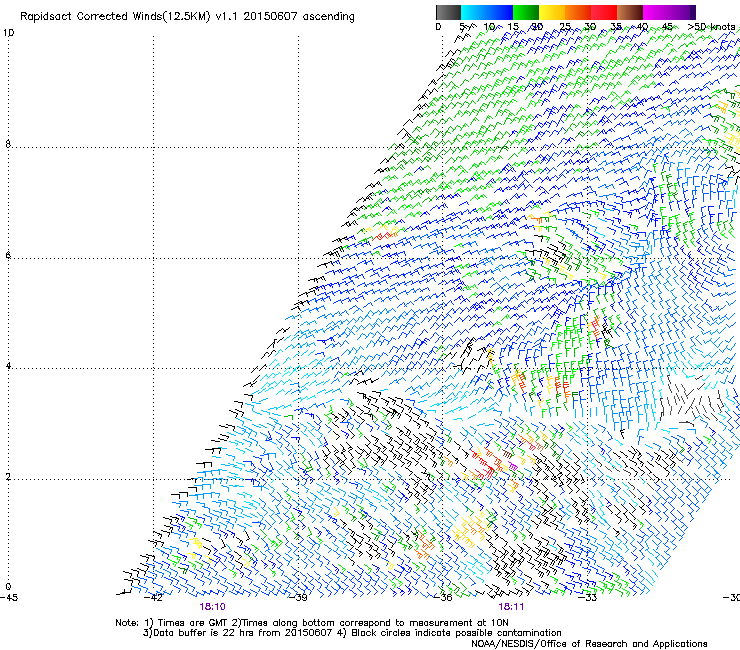The width and height of the screenshot is (740, 650).
Task: Click the purple 45-50 knots legend swatch
Action: 682,12
